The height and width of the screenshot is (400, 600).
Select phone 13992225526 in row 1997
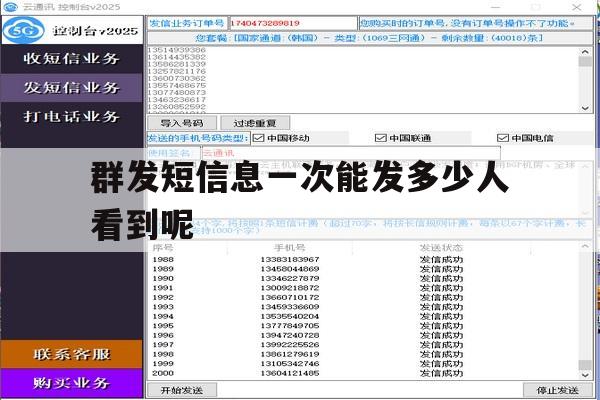(290, 344)
